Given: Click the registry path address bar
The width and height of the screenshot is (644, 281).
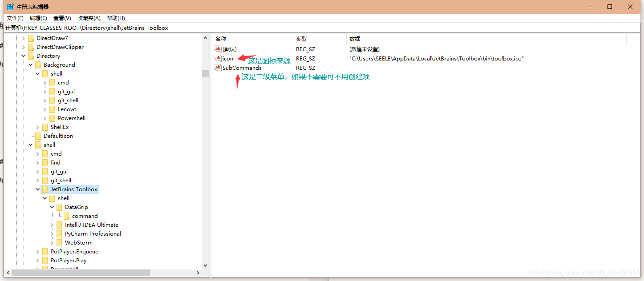Looking at the screenshot, I should [322, 28].
